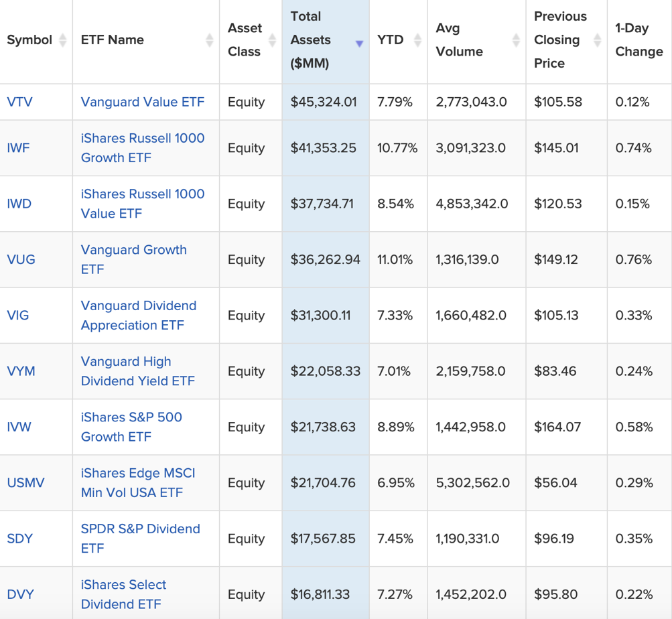Select avg volume 1,190,331.0 for SDY
672x619 pixels.
(468, 539)
